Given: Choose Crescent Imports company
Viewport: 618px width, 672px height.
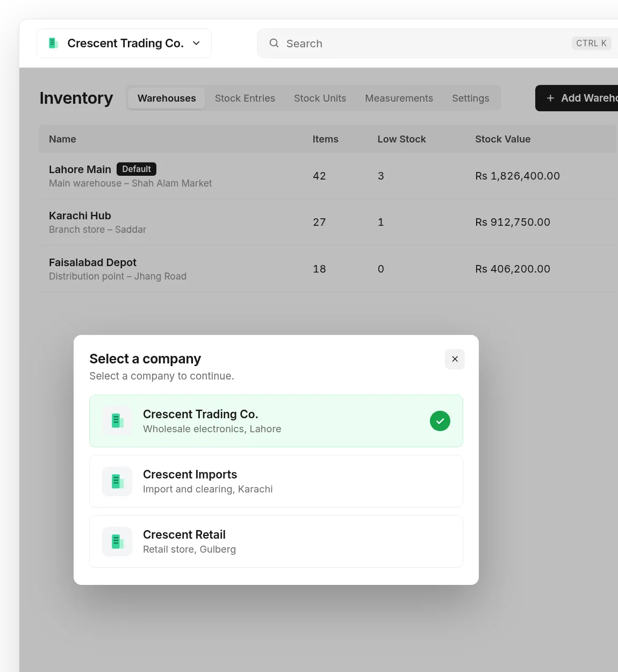Looking at the screenshot, I should pos(276,481).
